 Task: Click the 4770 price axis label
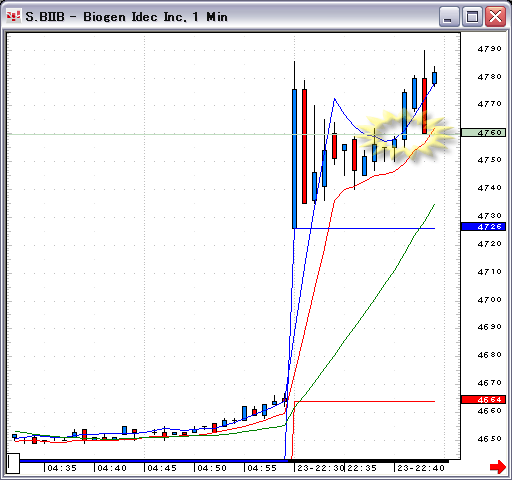[489, 104]
